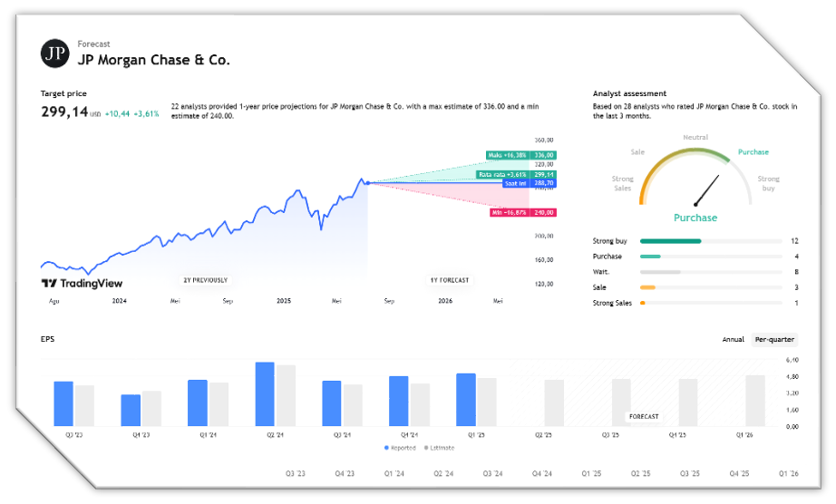Click the Q2 '24 reported blue bar
The height and width of the screenshot is (504, 836).
coord(265,394)
